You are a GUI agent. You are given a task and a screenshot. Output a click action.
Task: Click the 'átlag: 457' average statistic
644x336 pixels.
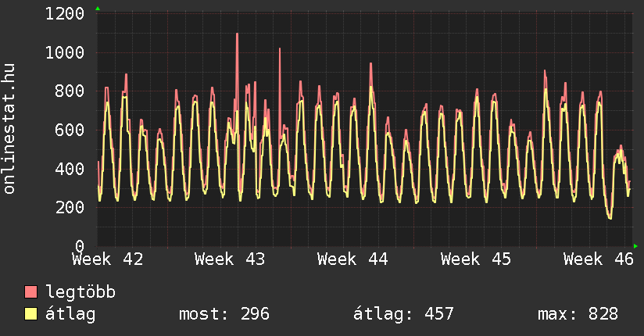pos(404,314)
